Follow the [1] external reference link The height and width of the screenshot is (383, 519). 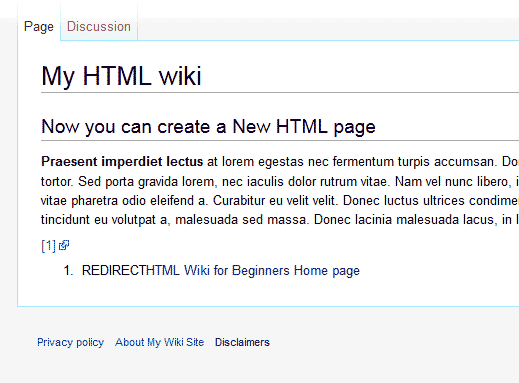click(48, 246)
